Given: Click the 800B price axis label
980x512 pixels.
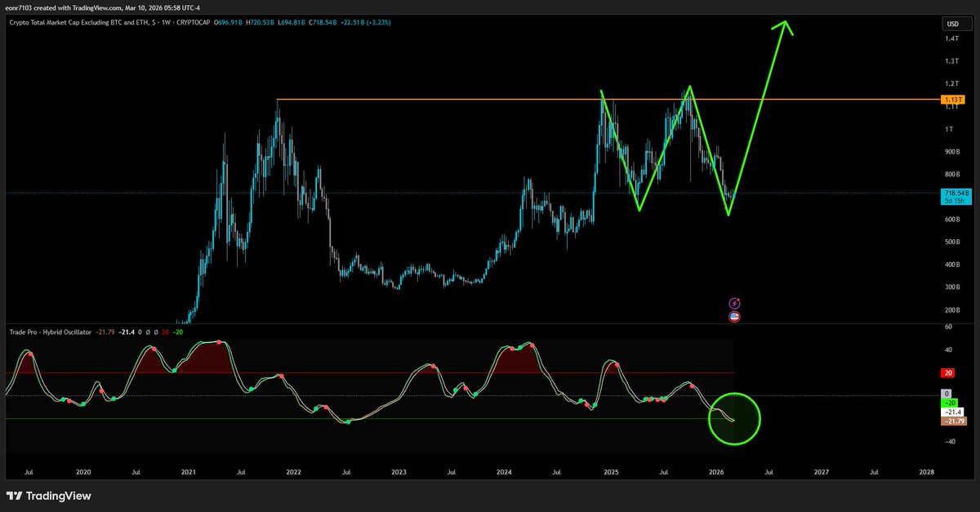Looking at the screenshot, I should [952, 175].
